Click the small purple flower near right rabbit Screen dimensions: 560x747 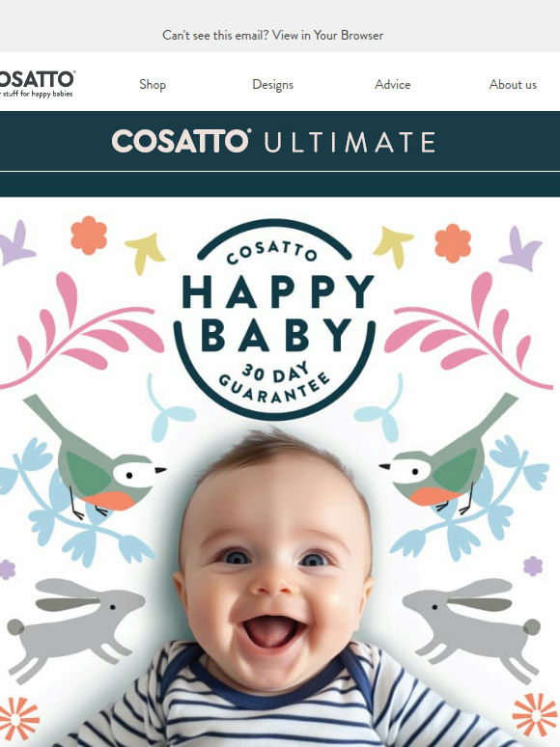click(533, 566)
